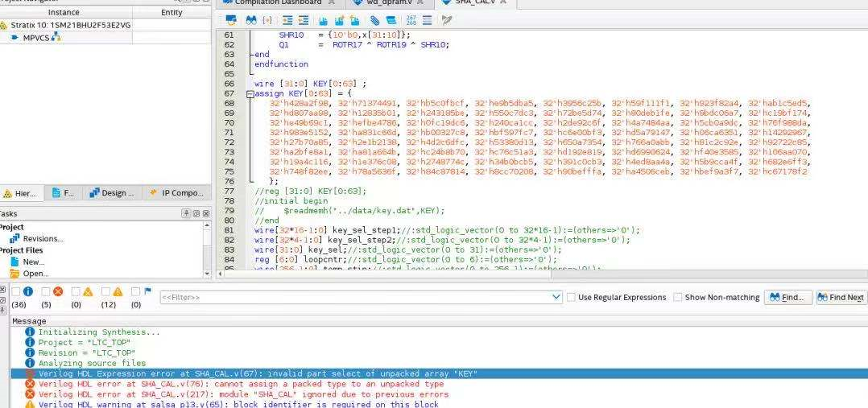The image size is (868, 408).
Task: Switch to wd_dpram.v tab
Action: tap(390, 2)
